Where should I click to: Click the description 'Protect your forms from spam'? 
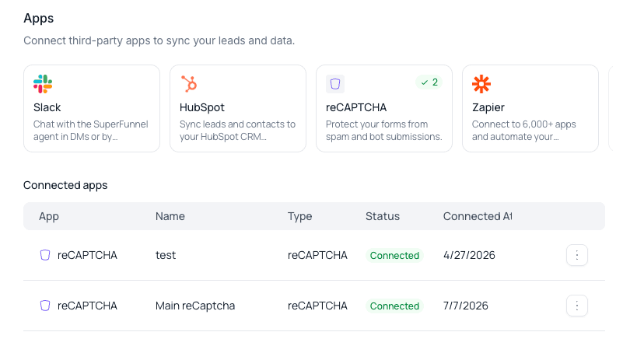[384, 131]
